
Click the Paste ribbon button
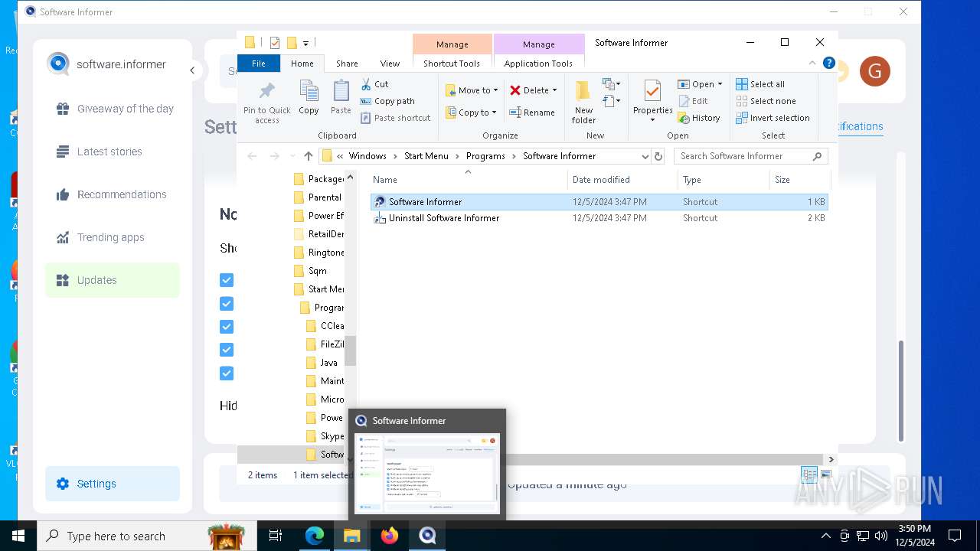tap(341, 97)
